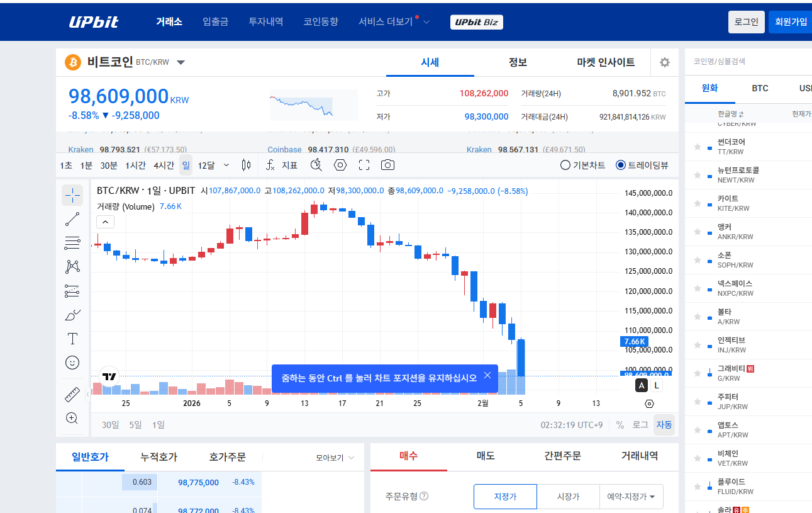Select the text annotation tool
Viewport: 812px width, 513px height.
point(72,339)
